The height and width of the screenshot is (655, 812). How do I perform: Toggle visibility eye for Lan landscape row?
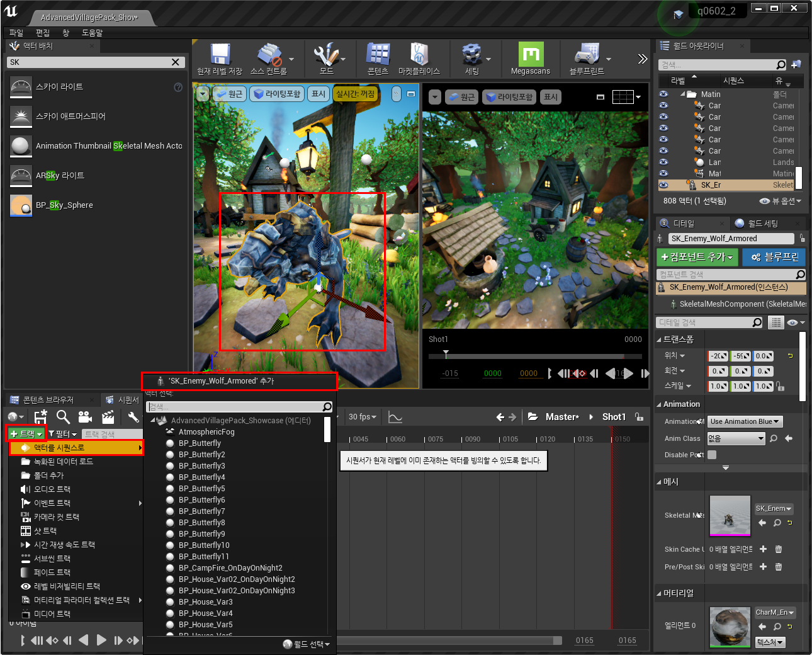coord(663,162)
